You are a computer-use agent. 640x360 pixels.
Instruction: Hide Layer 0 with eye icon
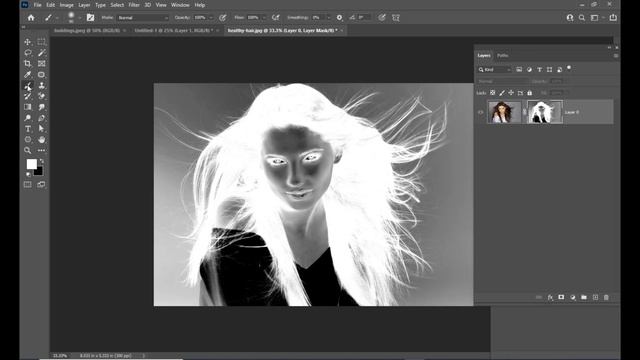coord(481,112)
